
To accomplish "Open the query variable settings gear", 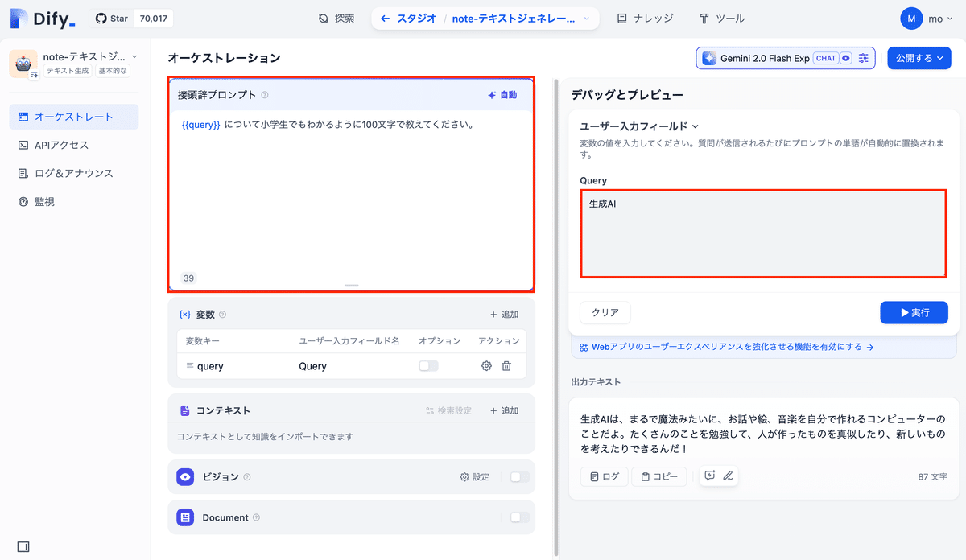I will coord(486,365).
